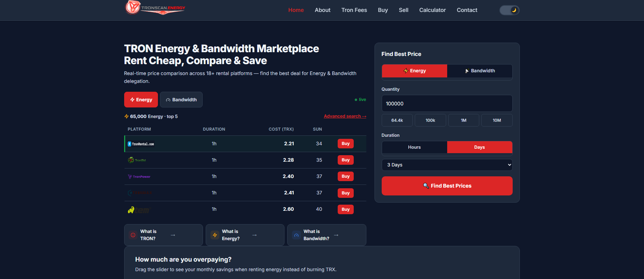Switch duration unit to Days
Image resolution: width=644 pixels, height=279 pixels.
click(x=480, y=147)
